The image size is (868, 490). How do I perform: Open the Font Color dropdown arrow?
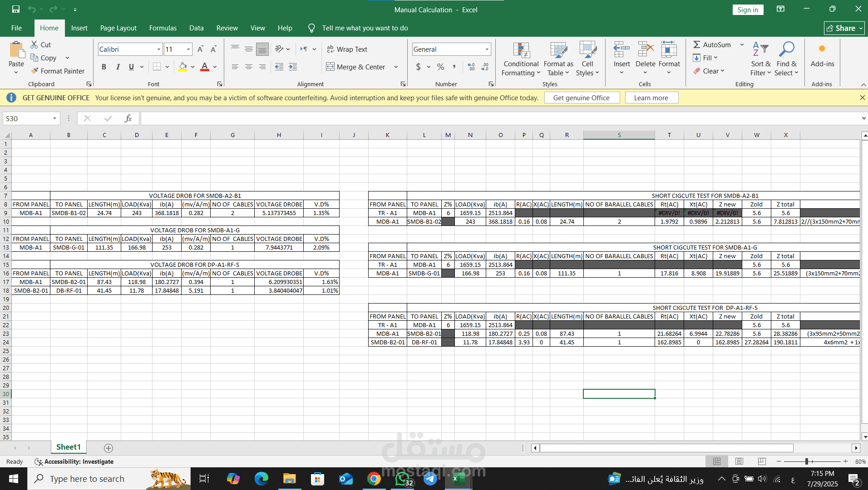pyautogui.click(x=215, y=67)
